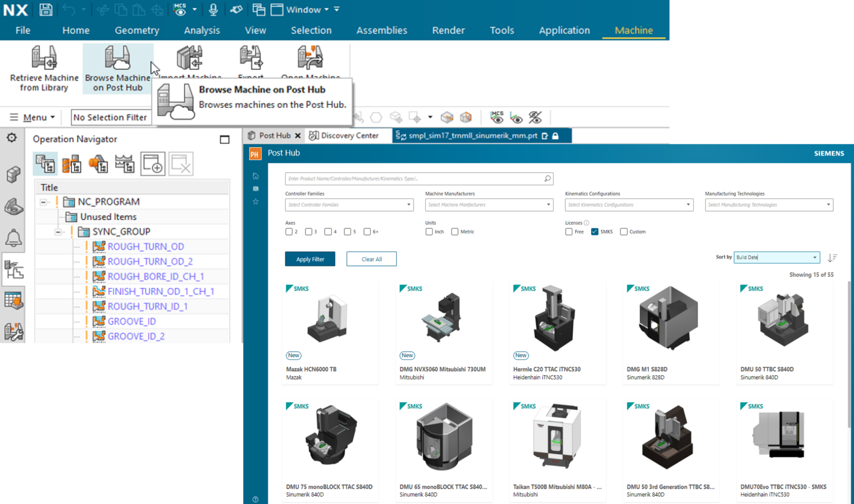854x504 pixels.
Task: Click the No Selection Filter combo box
Action: [111, 117]
